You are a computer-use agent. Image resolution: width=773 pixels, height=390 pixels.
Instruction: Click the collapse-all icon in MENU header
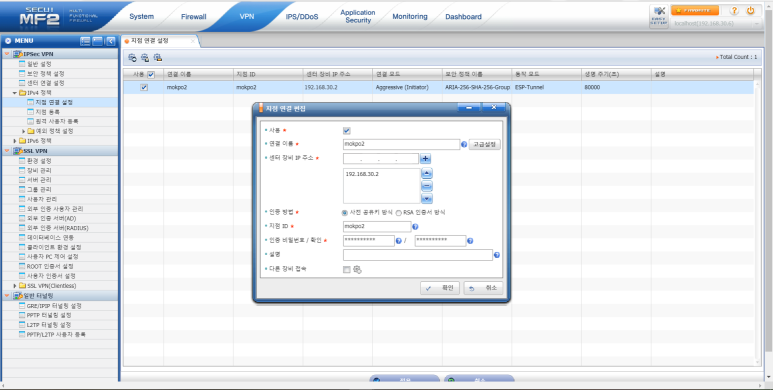[98, 41]
